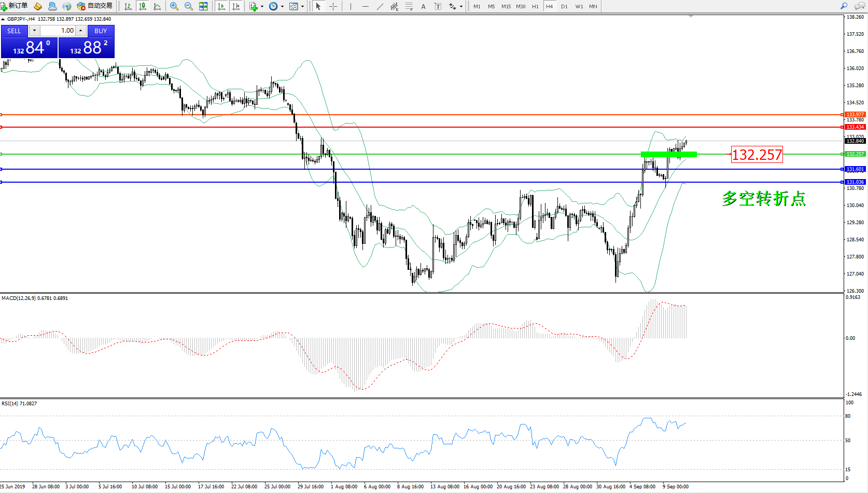Open the search magnifier in top right

click(844, 6)
